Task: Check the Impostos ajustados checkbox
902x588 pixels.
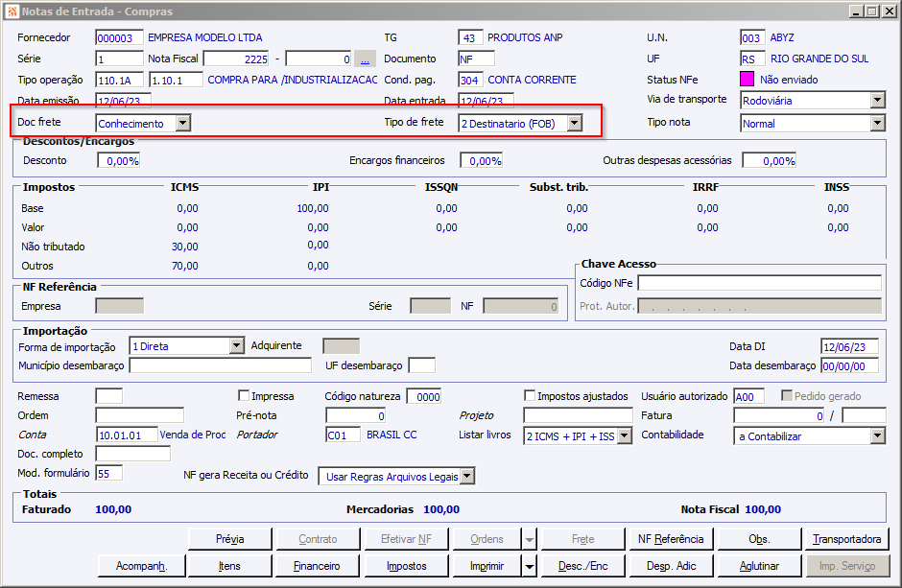Action: pyautogui.click(x=530, y=396)
